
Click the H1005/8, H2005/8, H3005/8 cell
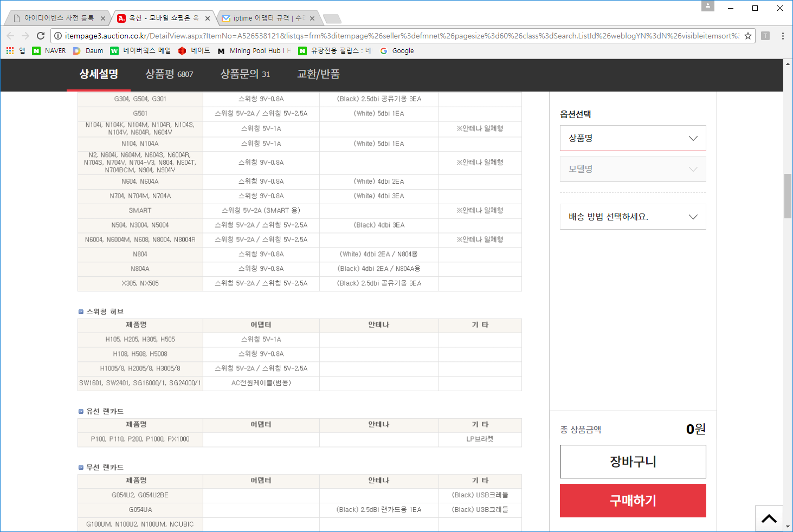coord(140,368)
